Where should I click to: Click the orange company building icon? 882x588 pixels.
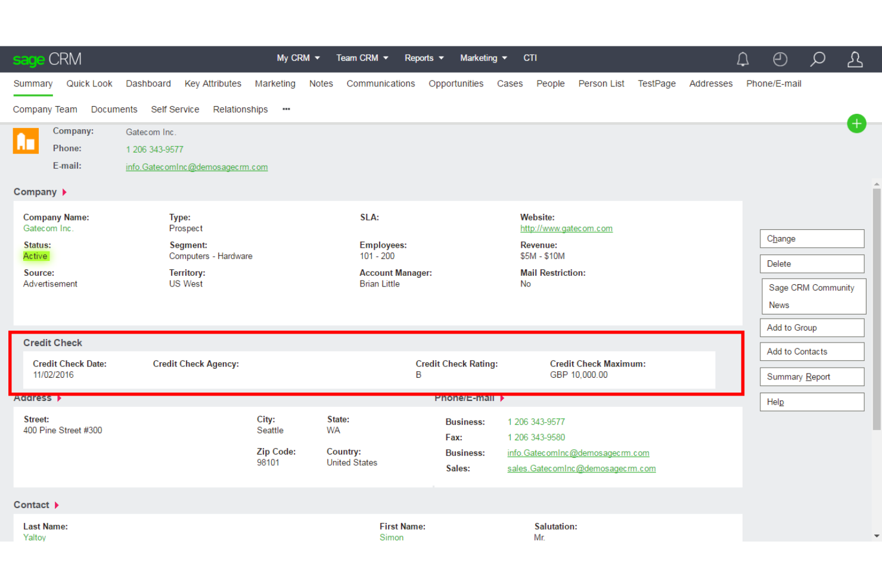[26, 141]
